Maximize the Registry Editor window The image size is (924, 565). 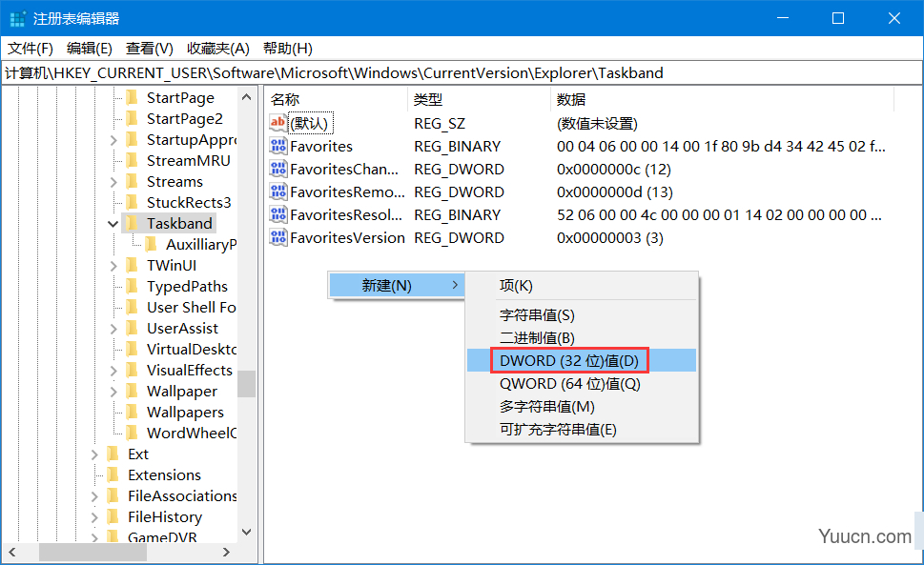(x=838, y=18)
